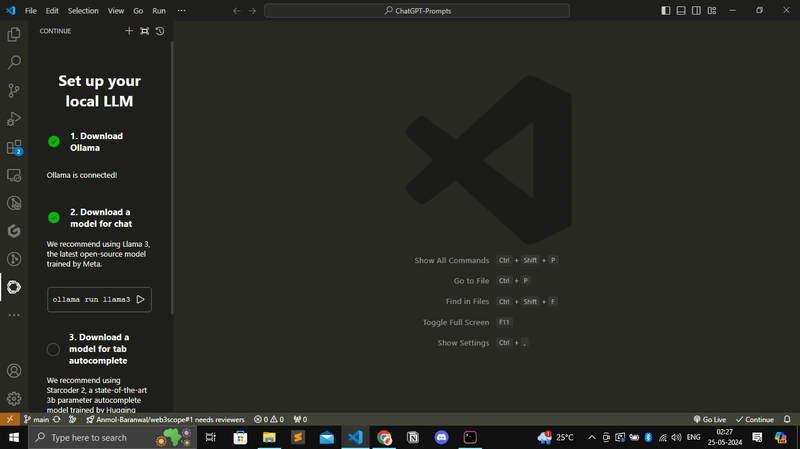Click the main branch in status bar
The height and width of the screenshot is (449, 800).
click(36, 419)
